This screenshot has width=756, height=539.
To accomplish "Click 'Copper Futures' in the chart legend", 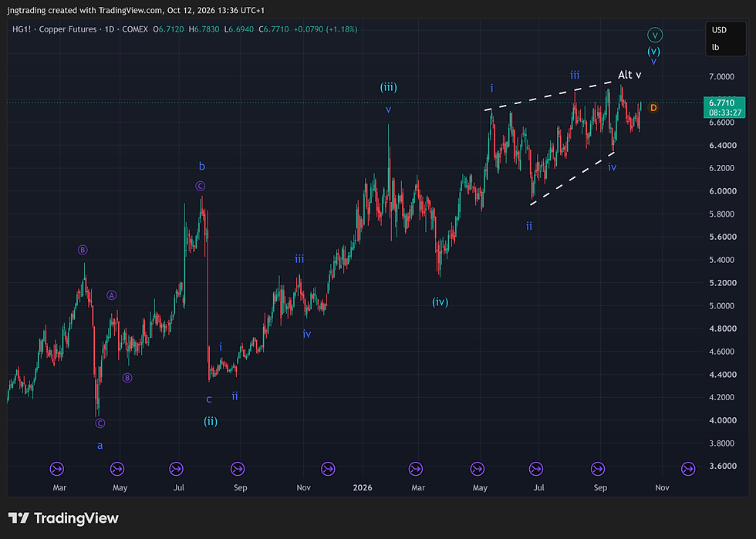I will point(68,29).
